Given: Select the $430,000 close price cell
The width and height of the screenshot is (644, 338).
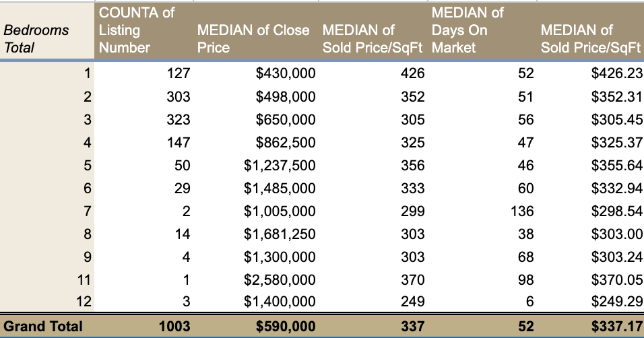Looking at the screenshot, I should pyautogui.click(x=286, y=74).
